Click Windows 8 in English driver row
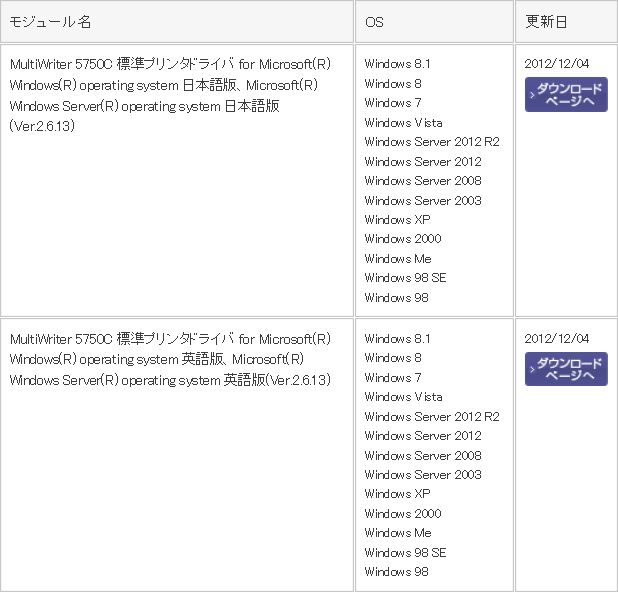The image size is (618, 592). 393,358
